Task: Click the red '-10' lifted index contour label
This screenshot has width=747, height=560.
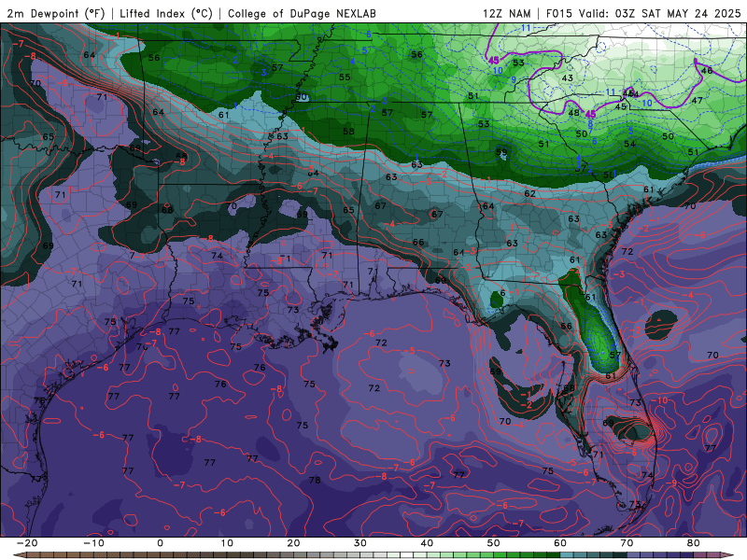Action: point(660,400)
